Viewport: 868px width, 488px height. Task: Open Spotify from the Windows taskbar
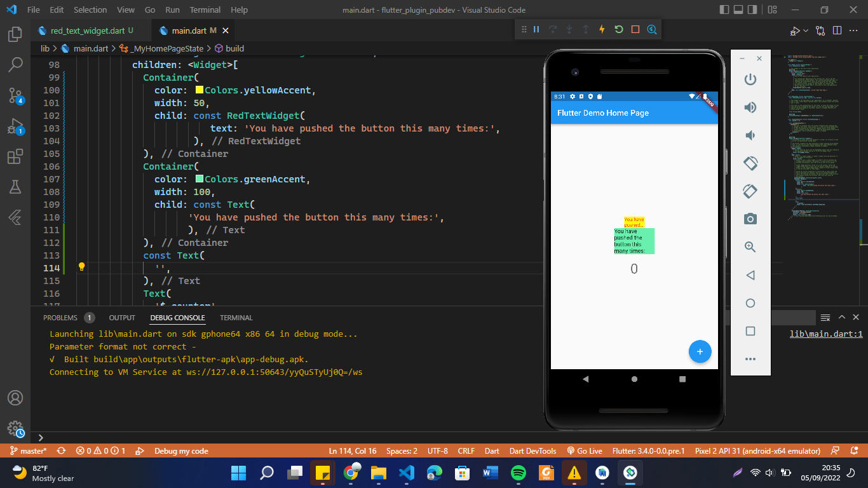(519, 473)
